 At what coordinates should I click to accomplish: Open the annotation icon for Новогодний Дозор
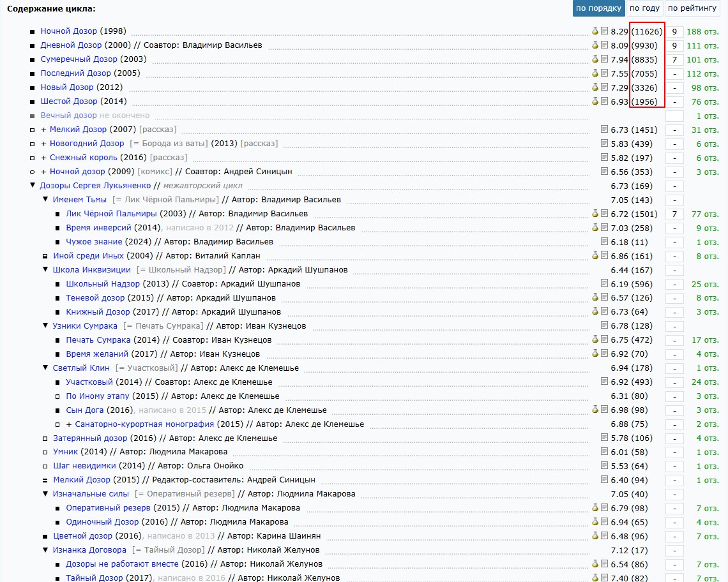click(604, 143)
